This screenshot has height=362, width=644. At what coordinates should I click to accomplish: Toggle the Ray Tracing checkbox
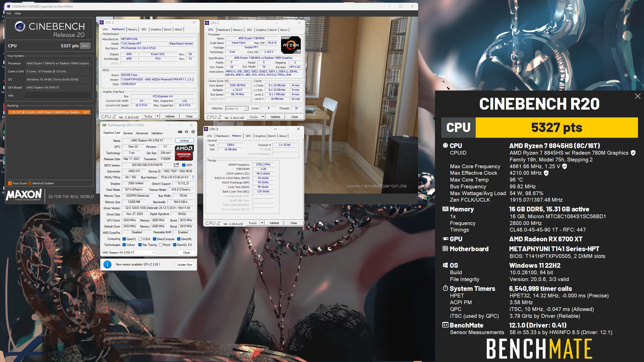pos(140,245)
